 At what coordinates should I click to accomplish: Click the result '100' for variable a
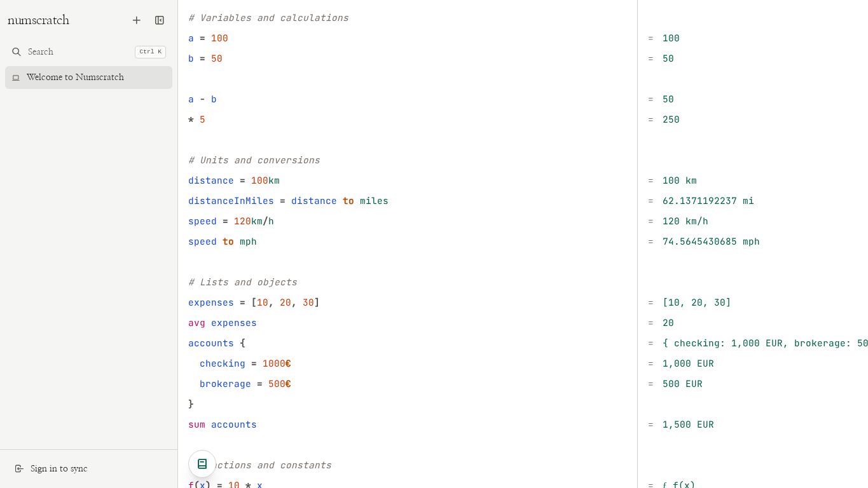(671, 38)
